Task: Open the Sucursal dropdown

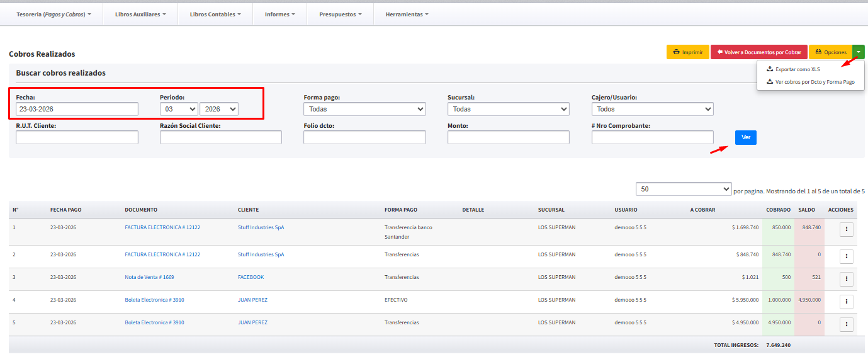Action: click(508, 109)
